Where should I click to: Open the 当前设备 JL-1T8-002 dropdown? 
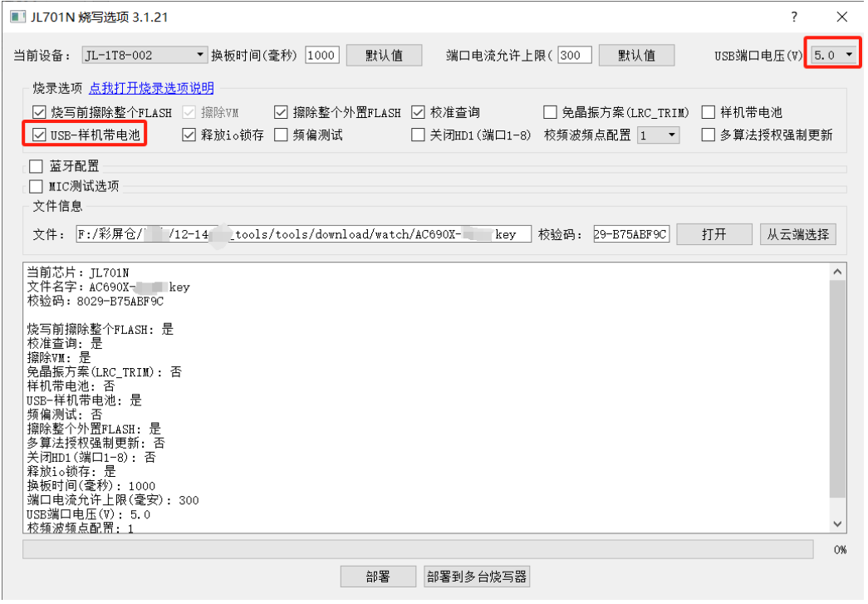(x=145, y=56)
